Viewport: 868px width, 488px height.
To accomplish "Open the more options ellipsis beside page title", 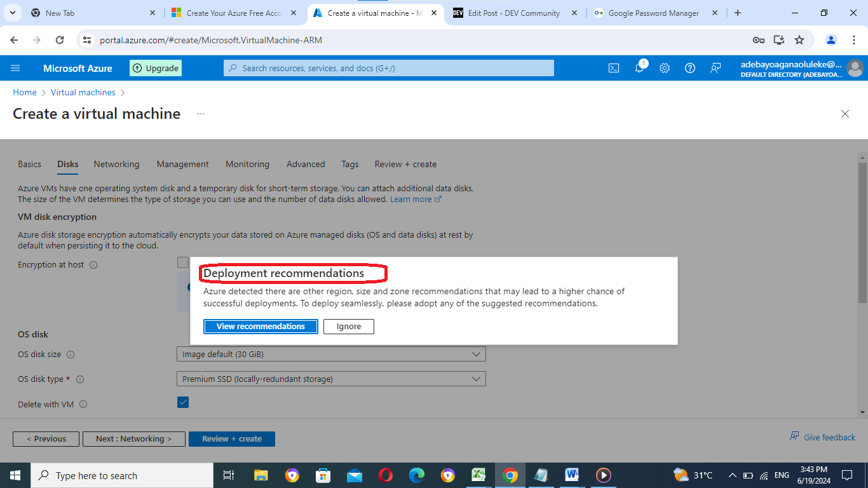I will 201,114.
